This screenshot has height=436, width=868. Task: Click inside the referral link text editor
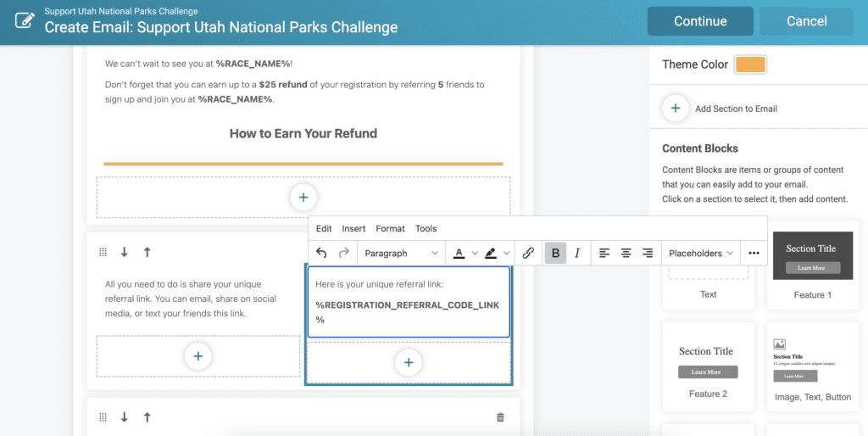click(409, 302)
